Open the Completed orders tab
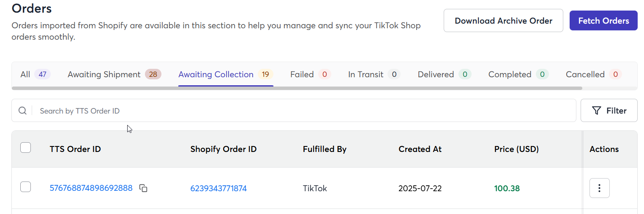The image size is (644, 214). (x=518, y=74)
